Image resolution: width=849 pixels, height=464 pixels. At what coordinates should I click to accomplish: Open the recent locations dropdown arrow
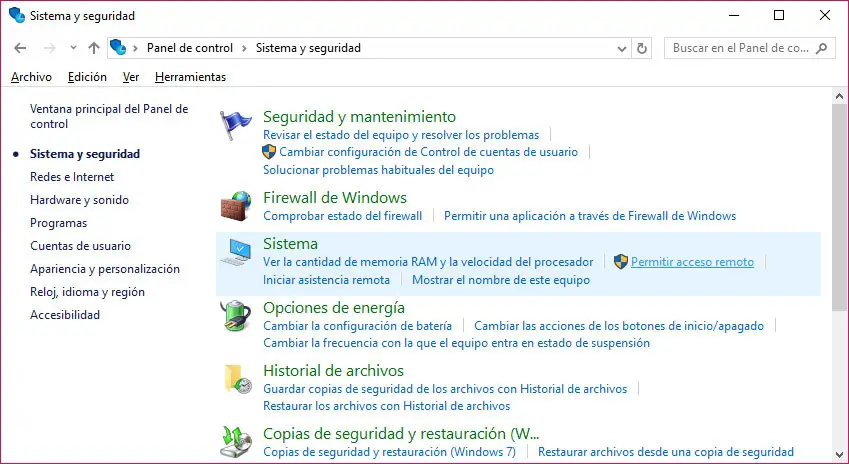tap(73, 48)
